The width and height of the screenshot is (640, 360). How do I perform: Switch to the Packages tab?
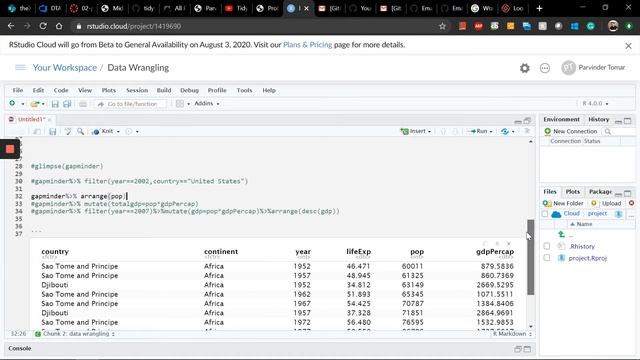click(x=600, y=192)
